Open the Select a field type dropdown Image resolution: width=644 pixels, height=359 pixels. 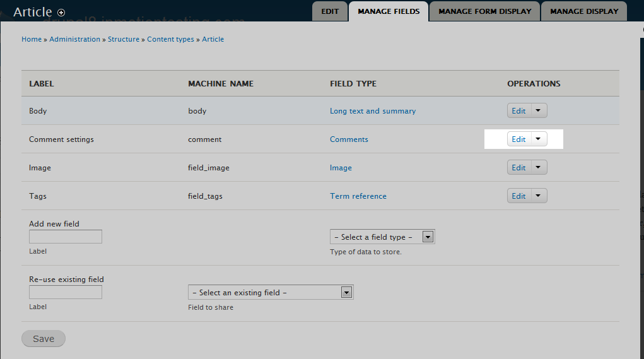click(x=382, y=237)
